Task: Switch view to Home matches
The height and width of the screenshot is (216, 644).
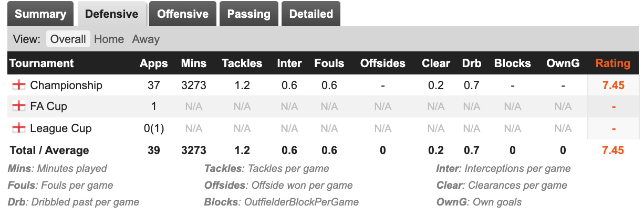Action: coord(109,39)
